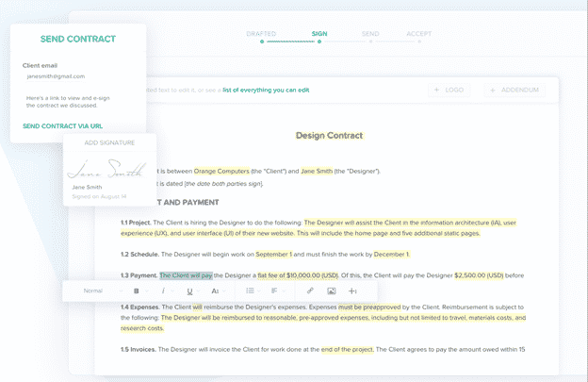
Task: Expand the chevron next to Bold
Action: click(x=146, y=291)
